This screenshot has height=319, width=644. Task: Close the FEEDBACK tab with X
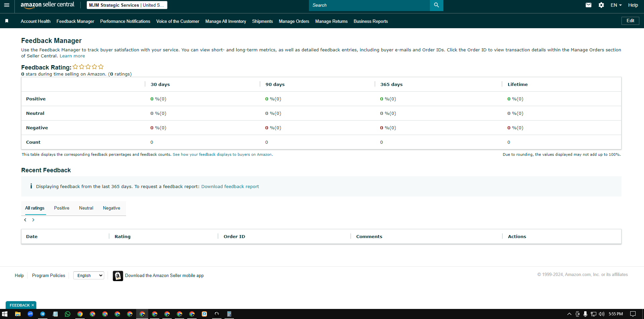[33, 305]
